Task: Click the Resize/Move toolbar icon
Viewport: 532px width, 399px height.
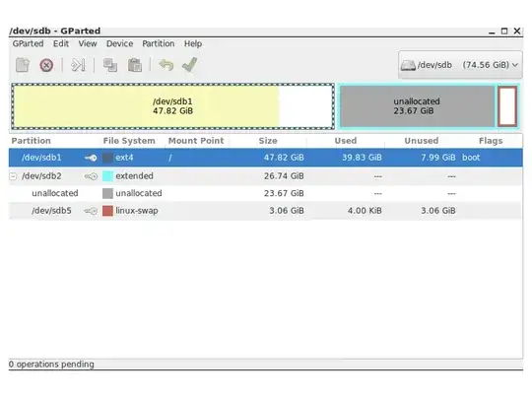Action: pyautogui.click(x=78, y=65)
